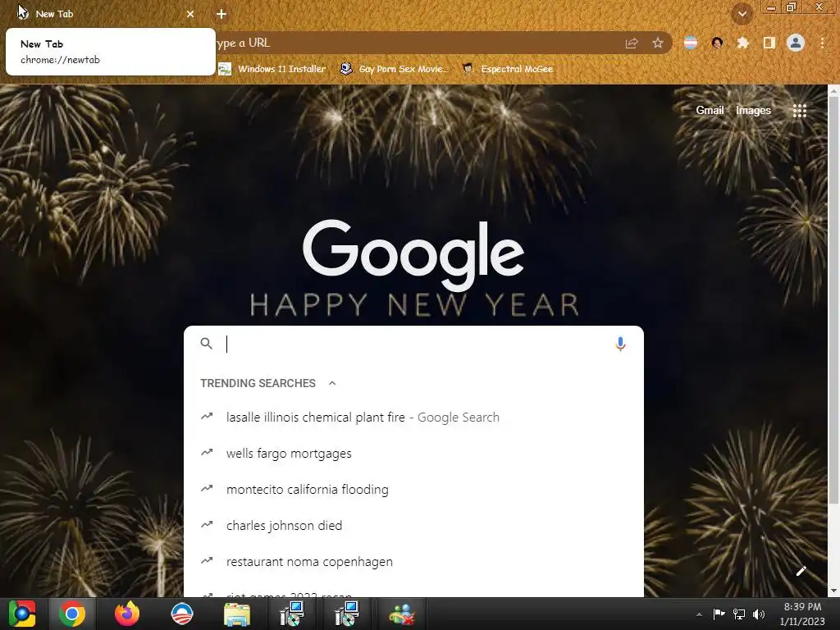Open the Chrome three-dot menu
Image resolution: width=840 pixels, height=630 pixels.
tap(822, 43)
